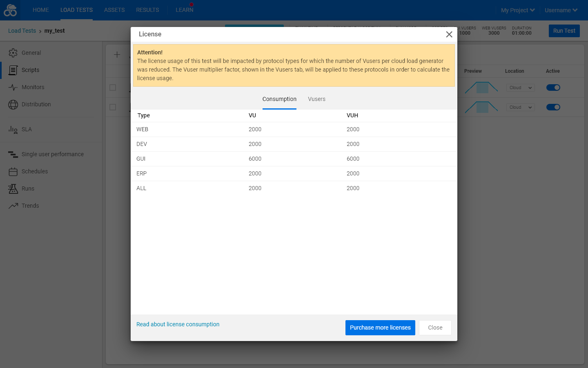Screen dimensions: 588x368
Task: Open the Trends arrow icon
Action: [13, 206]
